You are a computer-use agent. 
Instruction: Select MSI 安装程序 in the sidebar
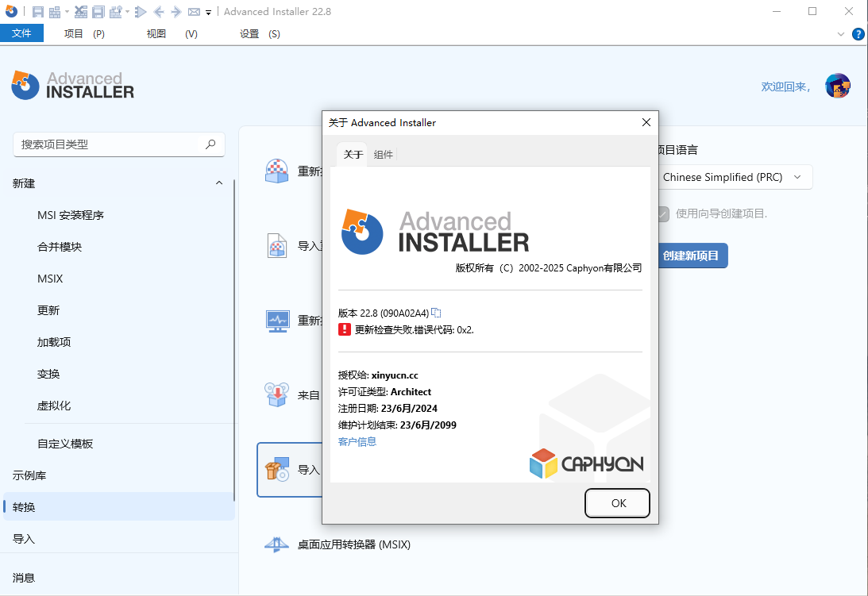coord(71,215)
